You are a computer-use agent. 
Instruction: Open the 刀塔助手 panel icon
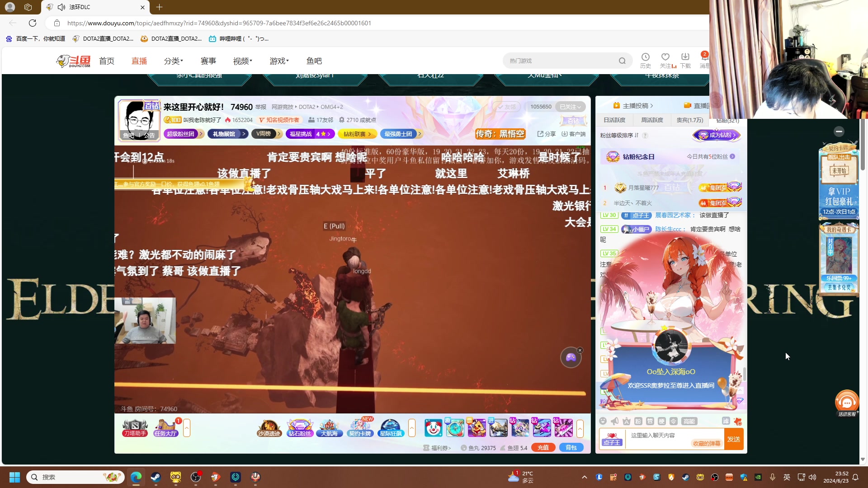134,428
